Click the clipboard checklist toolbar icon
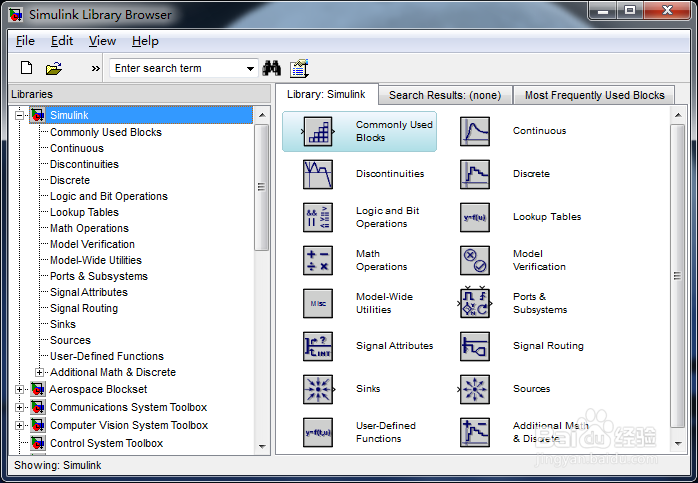 (300, 68)
